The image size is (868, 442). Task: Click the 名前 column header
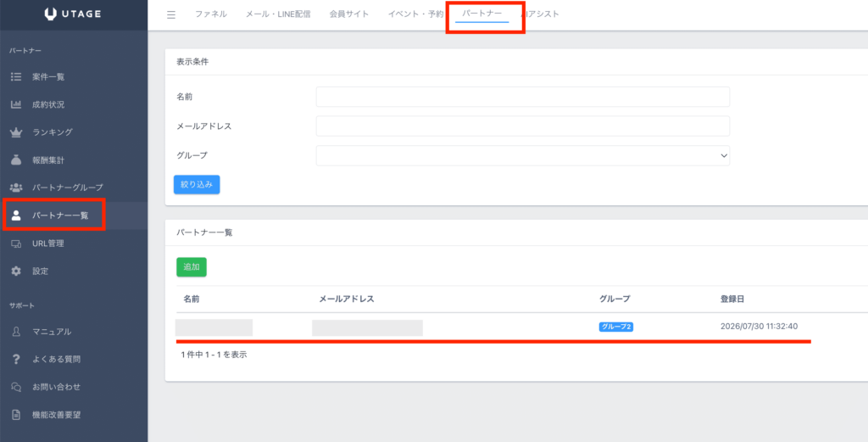[192, 299]
